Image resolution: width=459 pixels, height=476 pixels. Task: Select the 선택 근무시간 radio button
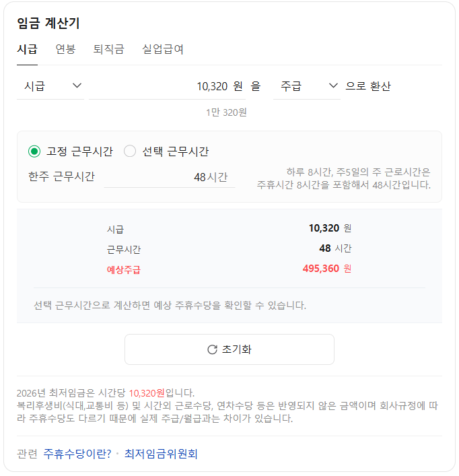130,151
